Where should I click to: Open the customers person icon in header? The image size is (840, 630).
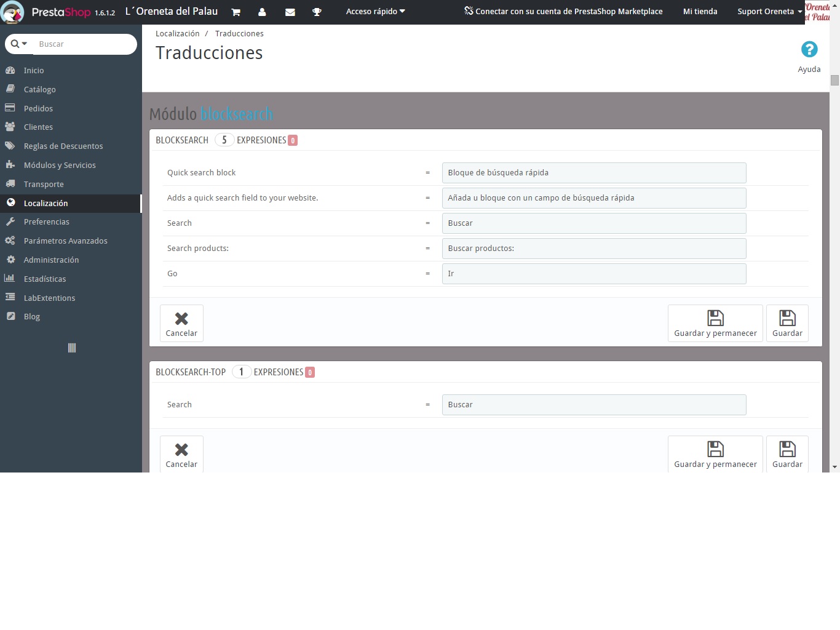tap(262, 12)
